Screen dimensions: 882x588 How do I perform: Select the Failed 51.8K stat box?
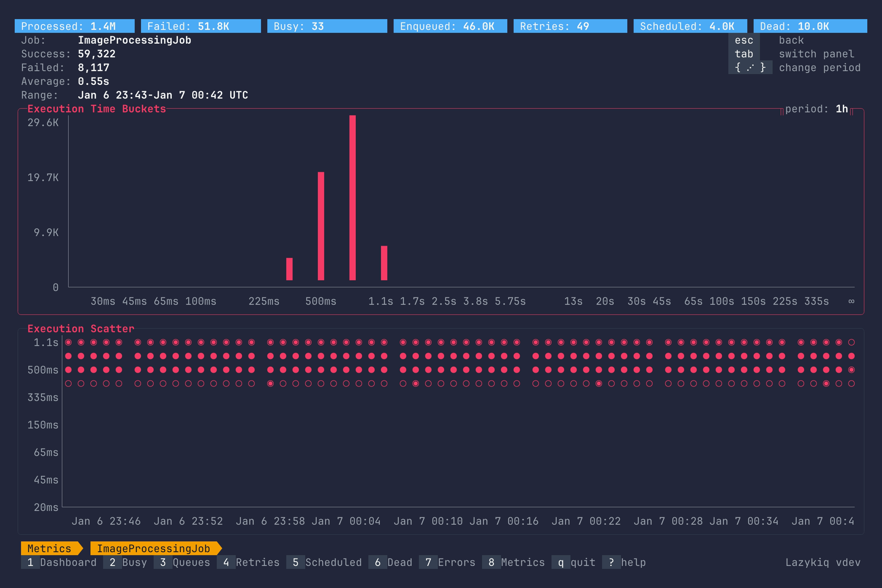pyautogui.click(x=200, y=26)
